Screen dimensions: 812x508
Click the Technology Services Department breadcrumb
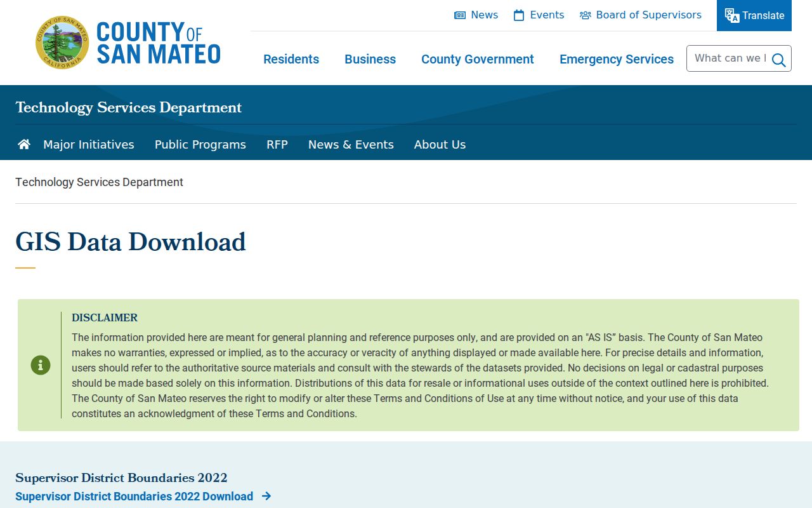click(99, 182)
